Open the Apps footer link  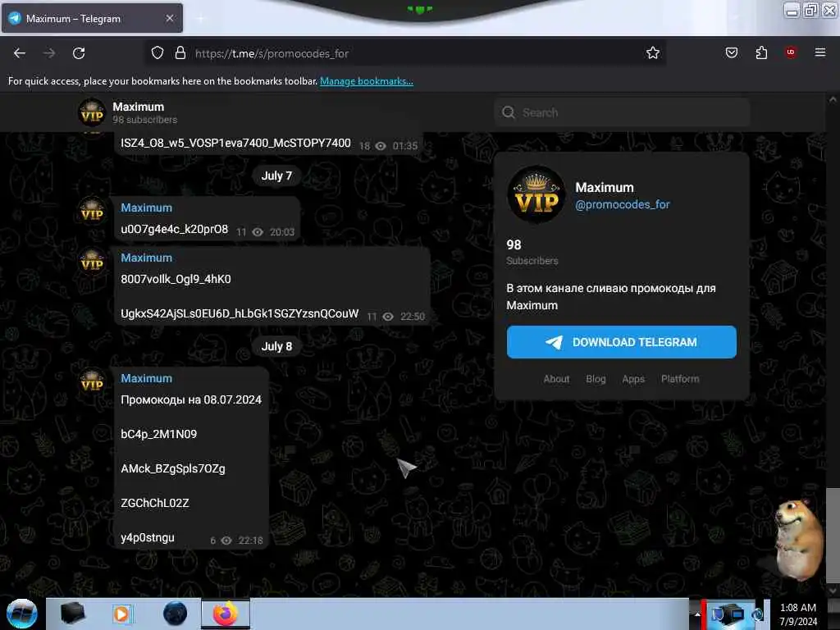(633, 379)
